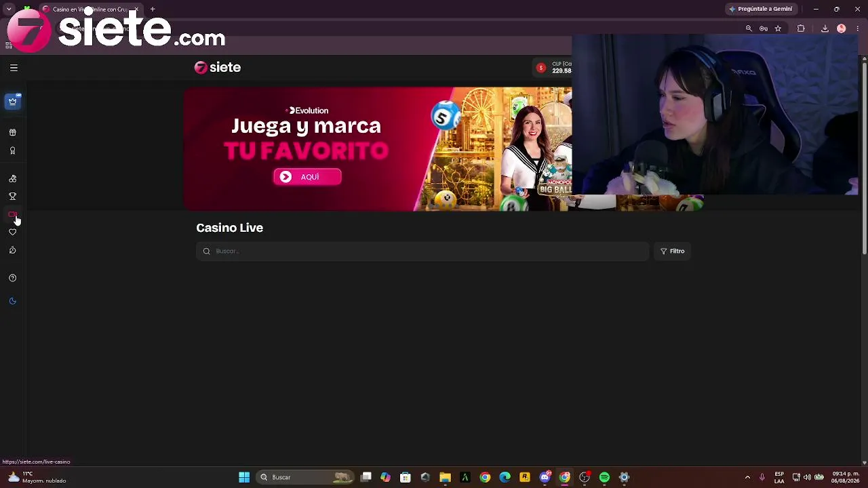Image resolution: width=868 pixels, height=488 pixels.
Task: Open the cherries slots icon in sidebar
Action: (12, 179)
